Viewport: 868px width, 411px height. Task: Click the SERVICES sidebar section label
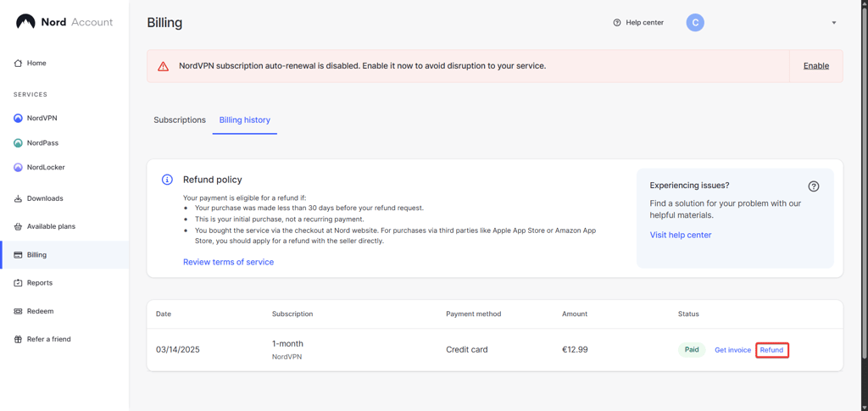point(31,95)
